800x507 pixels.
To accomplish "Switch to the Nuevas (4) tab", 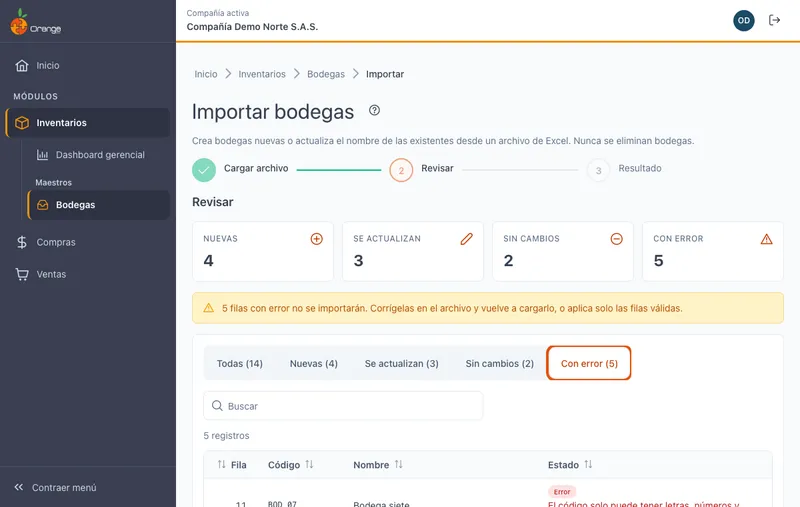I will (x=313, y=363).
